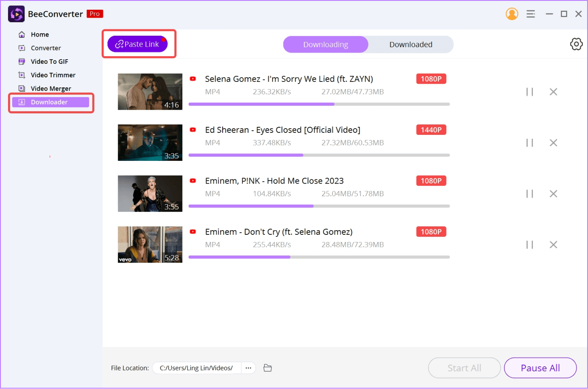The width and height of the screenshot is (588, 389).
Task: Cancel the Ed Sheeran Eyes Closed download
Action: [554, 143]
